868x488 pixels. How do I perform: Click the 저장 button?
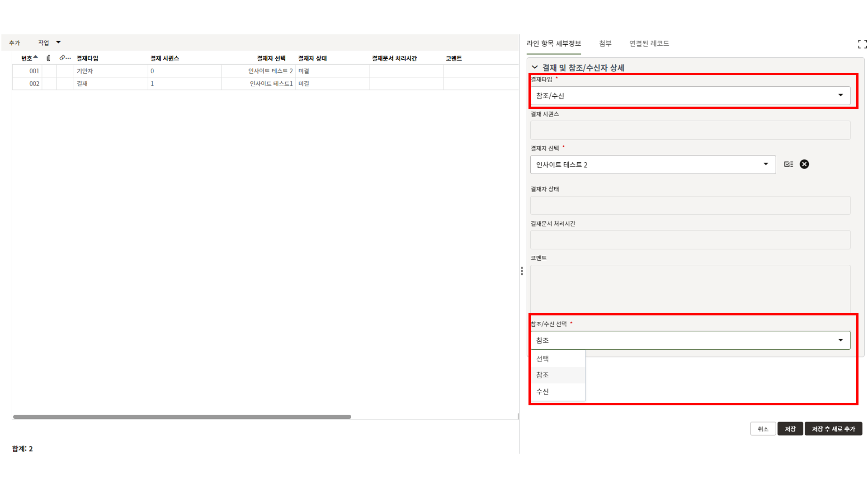click(x=790, y=429)
